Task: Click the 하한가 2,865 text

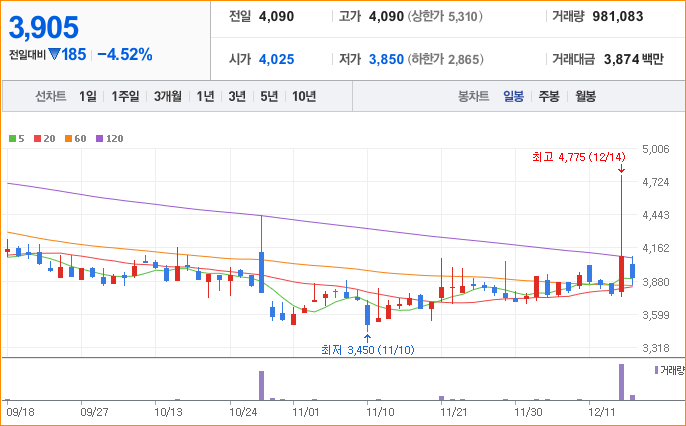Action: pyautogui.click(x=445, y=59)
